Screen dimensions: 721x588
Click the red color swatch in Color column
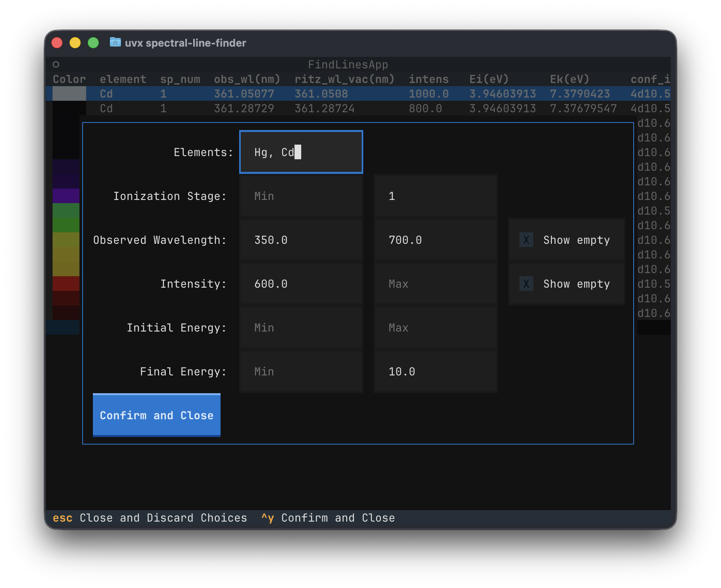click(x=66, y=283)
